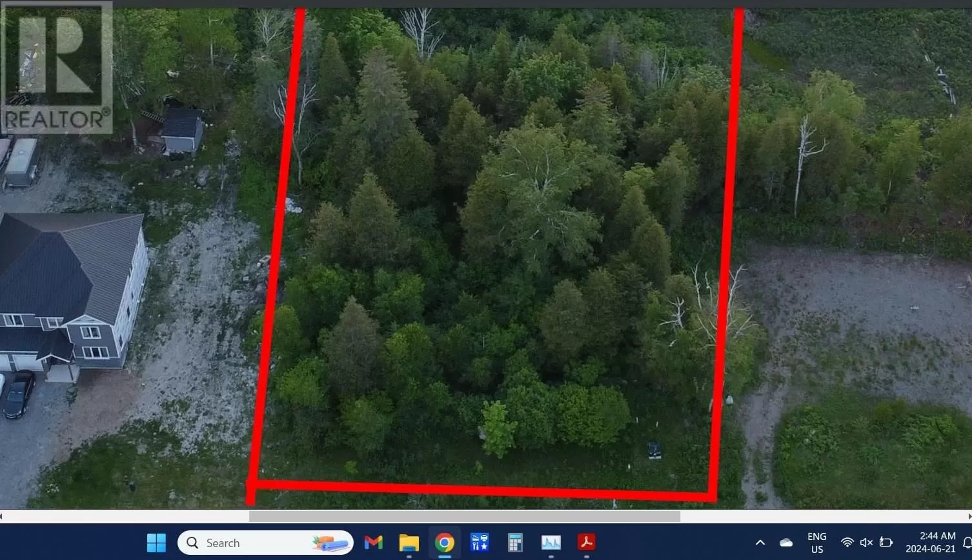Check the battery status icon
The height and width of the screenshot is (560, 972).
(886, 543)
